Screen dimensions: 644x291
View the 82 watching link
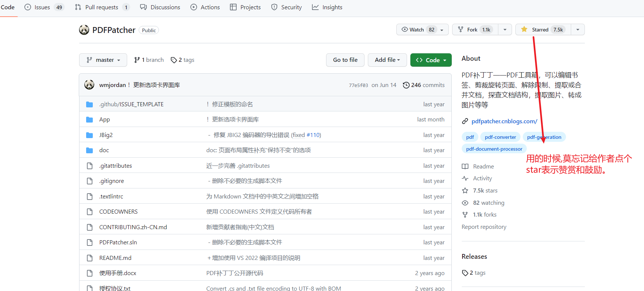pyautogui.click(x=483, y=203)
